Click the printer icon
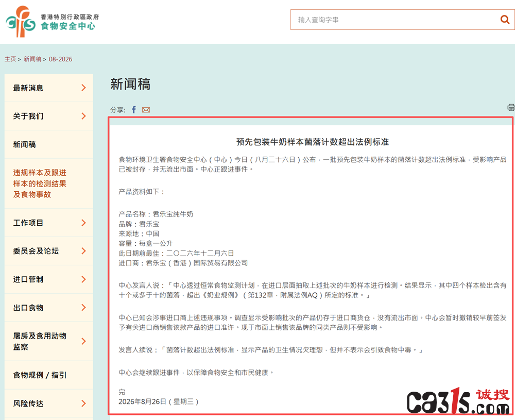The image size is (515, 420). coord(511,108)
